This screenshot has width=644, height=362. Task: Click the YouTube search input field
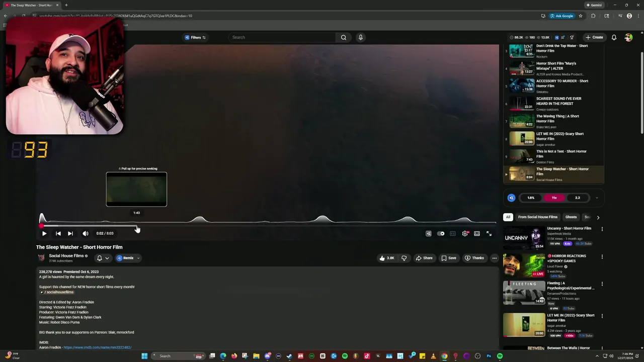(x=282, y=37)
